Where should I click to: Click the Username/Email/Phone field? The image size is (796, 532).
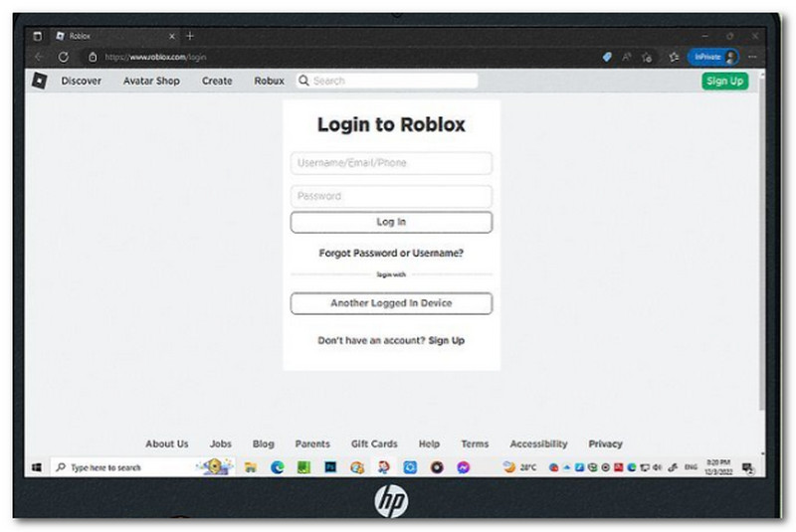point(391,163)
